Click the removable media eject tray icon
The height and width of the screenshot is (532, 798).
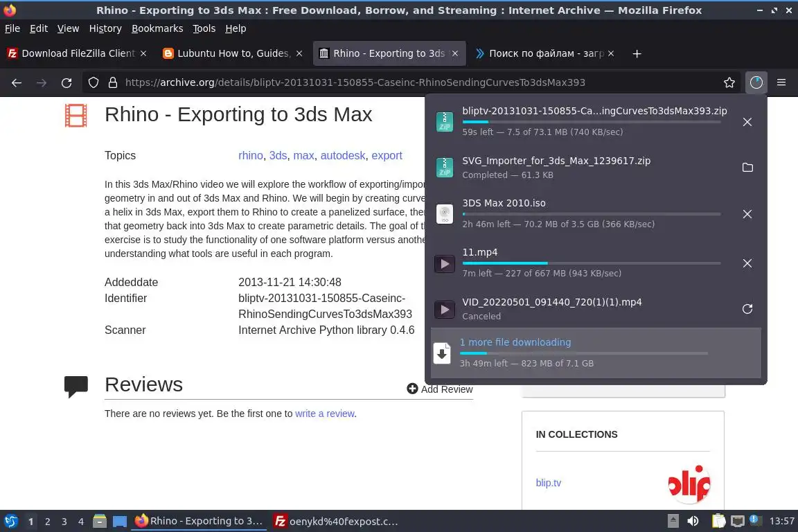point(673,521)
